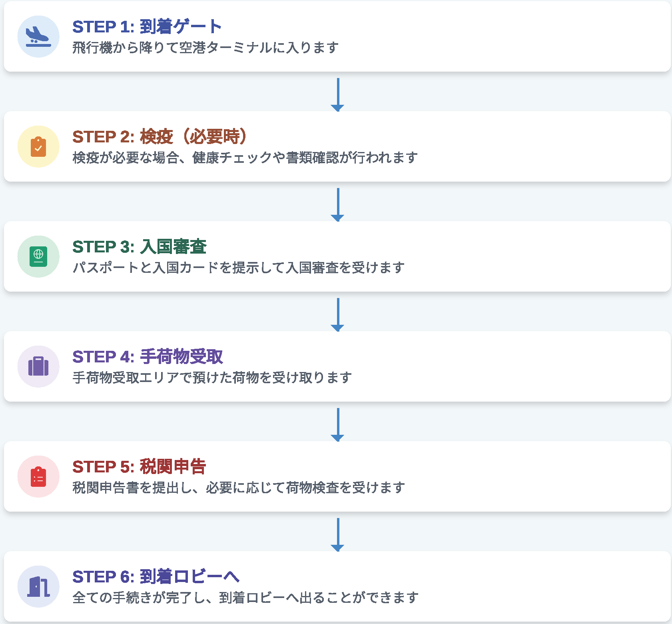The height and width of the screenshot is (624, 672).
Task: Open the STEP 4: 手荷物受取 title
Action: pos(148,357)
